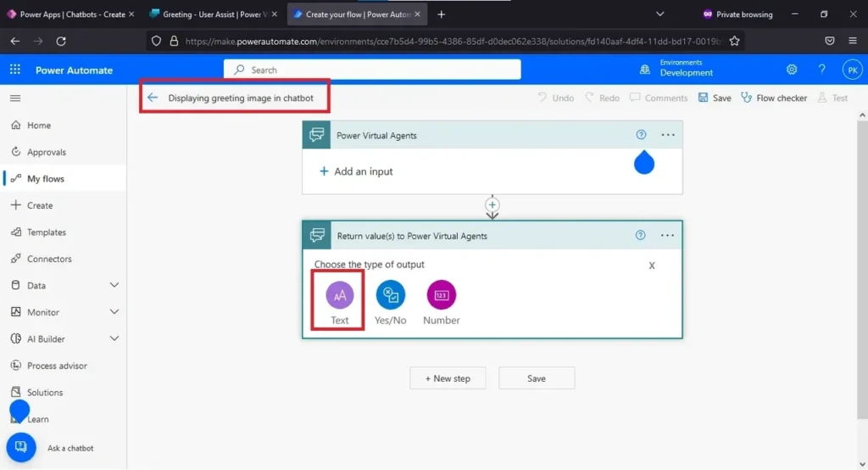Screen dimensions: 868x470
Task: Open a new browser tab
Action: pos(441,14)
